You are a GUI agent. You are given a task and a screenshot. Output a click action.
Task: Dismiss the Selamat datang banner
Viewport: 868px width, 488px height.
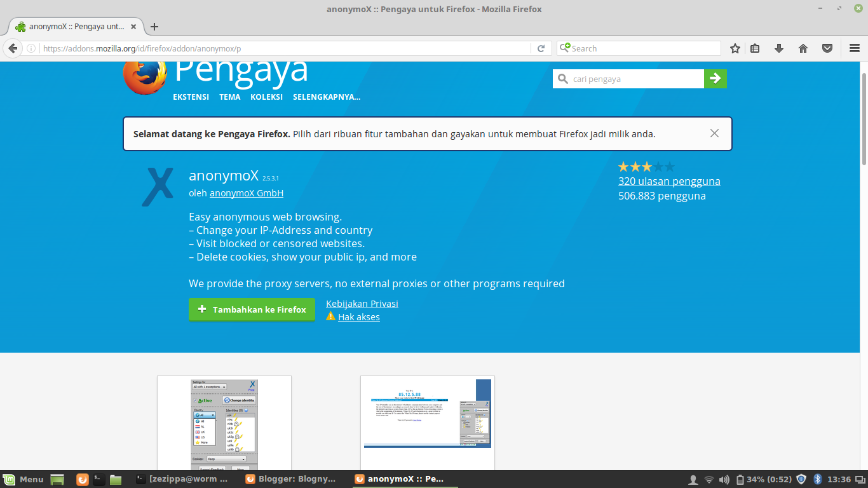pyautogui.click(x=715, y=133)
